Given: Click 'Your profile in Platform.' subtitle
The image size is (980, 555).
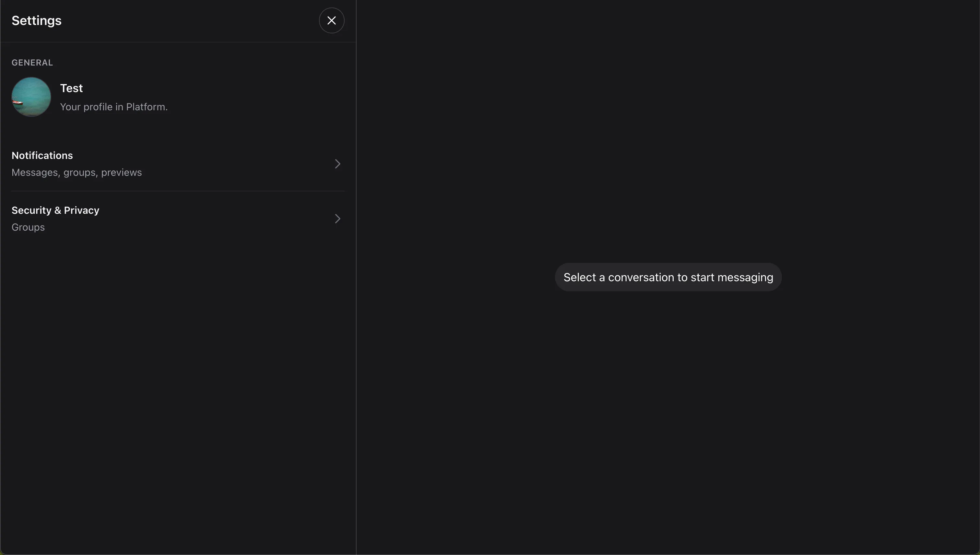Looking at the screenshot, I should click(114, 107).
